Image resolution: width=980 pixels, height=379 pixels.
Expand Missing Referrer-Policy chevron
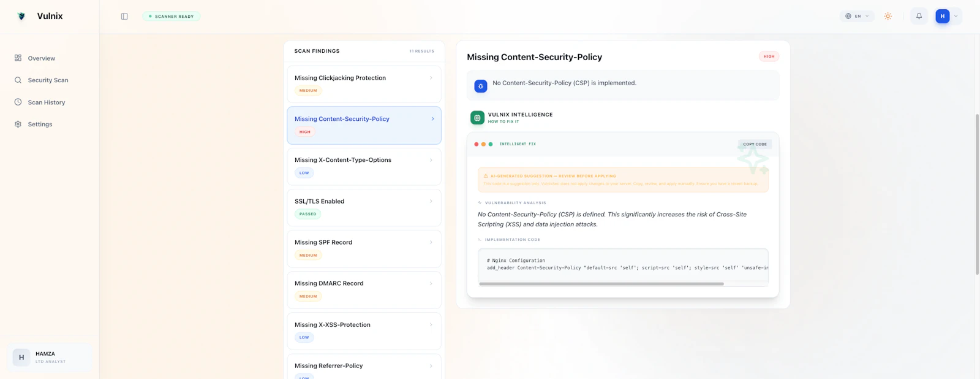pyautogui.click(x=431, y=366)
